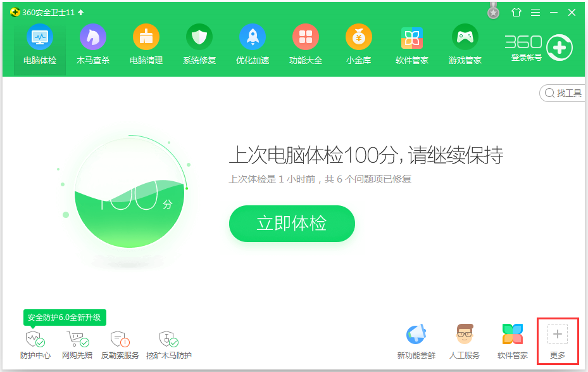Start 优化加速 optimization and speedup
588x372 pixels.
(252, 44)
